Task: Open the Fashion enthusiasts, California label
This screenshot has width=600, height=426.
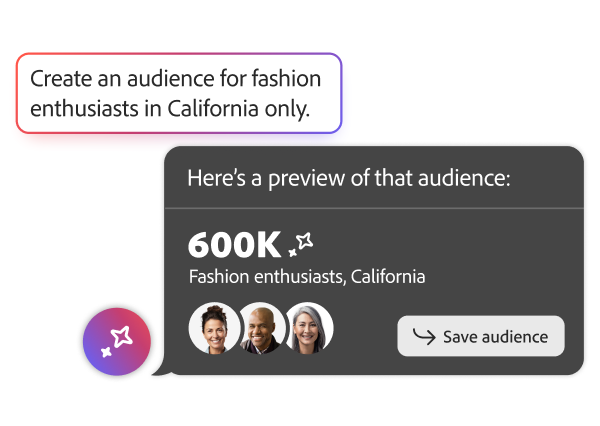Action: coord(306,277)
